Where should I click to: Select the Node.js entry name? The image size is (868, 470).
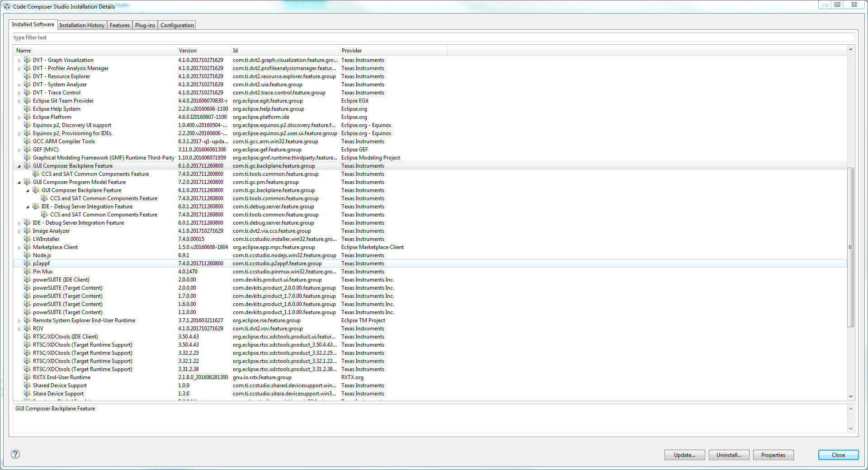(x=42, y=255)
